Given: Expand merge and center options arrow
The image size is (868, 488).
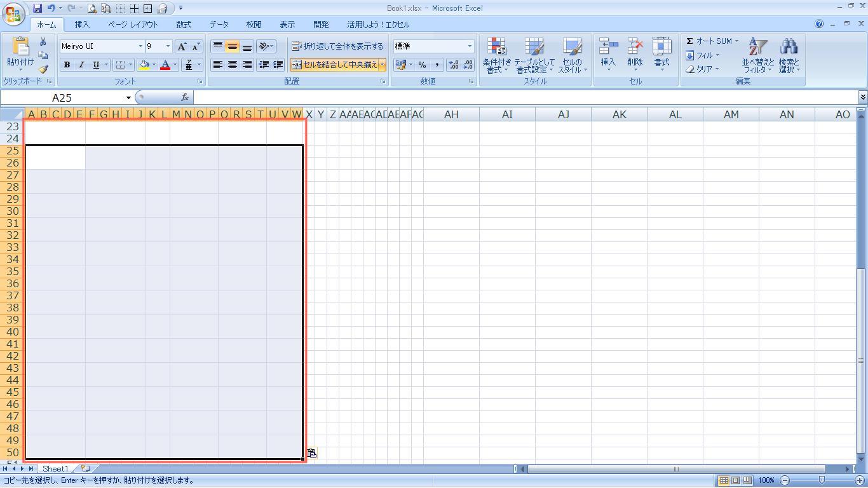Looking at the screenshot, I should (382, 65).
